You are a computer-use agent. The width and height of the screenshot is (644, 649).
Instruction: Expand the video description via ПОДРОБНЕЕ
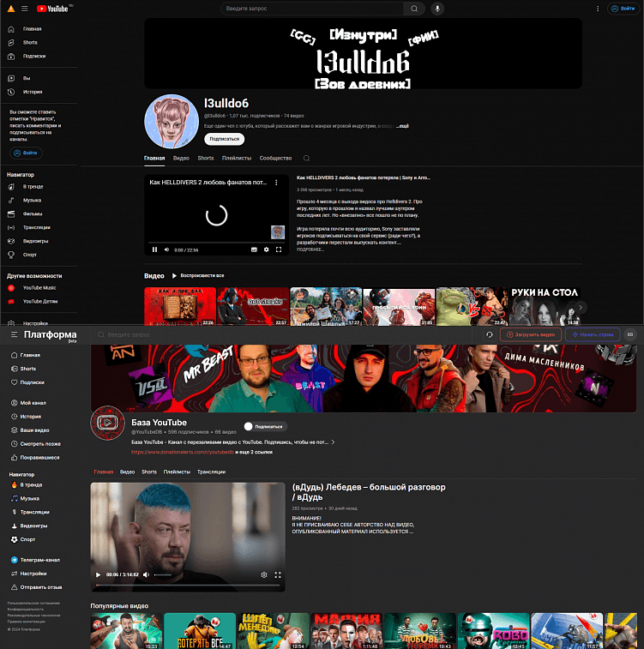[310, 249]
